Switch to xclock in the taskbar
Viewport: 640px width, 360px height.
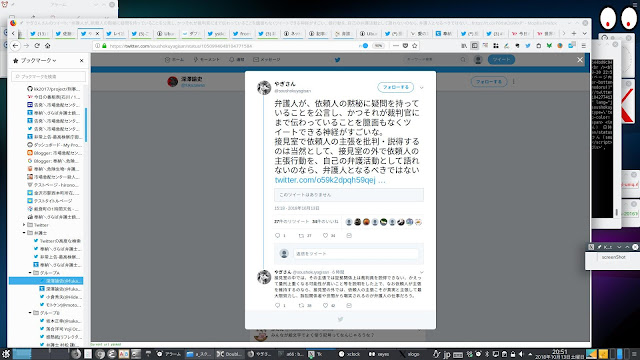(349, 354)
